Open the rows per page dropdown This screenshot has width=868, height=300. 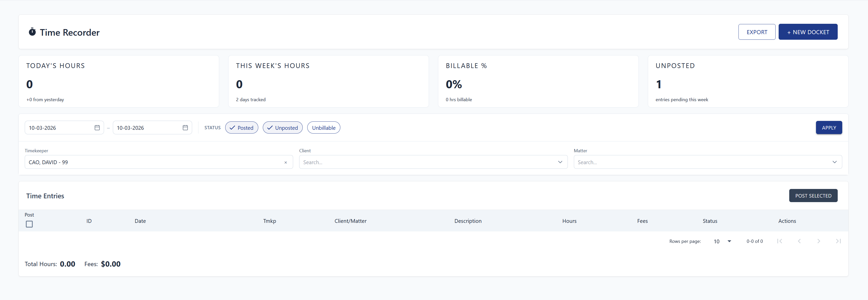pyautogui.click(x=722, y=241)
